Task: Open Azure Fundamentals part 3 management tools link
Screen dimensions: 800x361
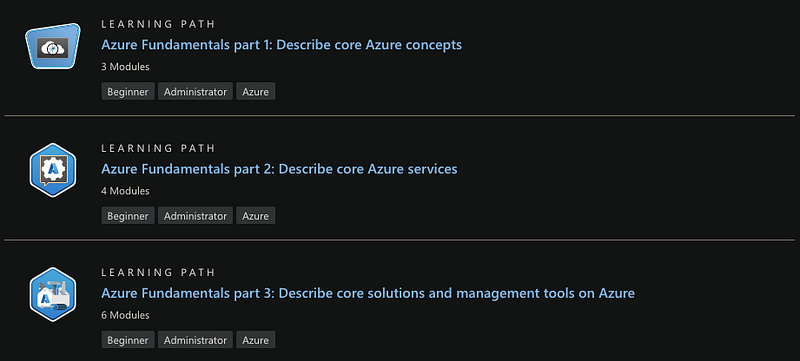Action: tap(368, 293)
